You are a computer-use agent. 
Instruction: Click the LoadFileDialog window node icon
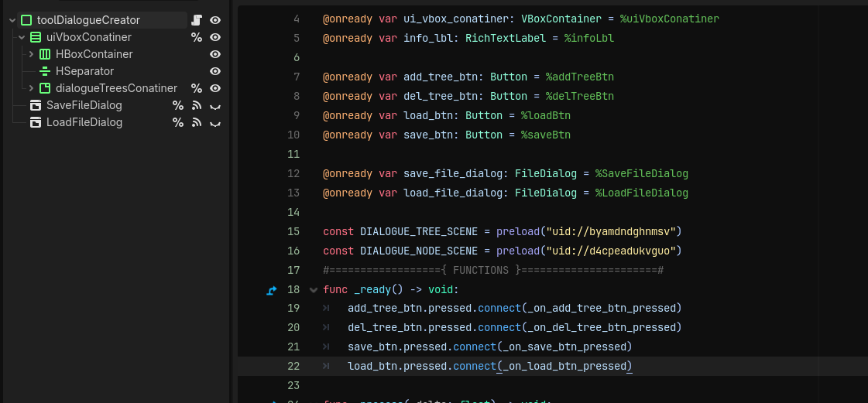36,122
